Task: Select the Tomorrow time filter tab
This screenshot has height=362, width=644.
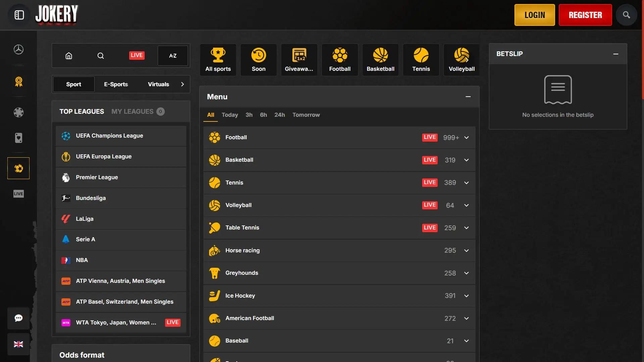Action: tap(306, 115)
